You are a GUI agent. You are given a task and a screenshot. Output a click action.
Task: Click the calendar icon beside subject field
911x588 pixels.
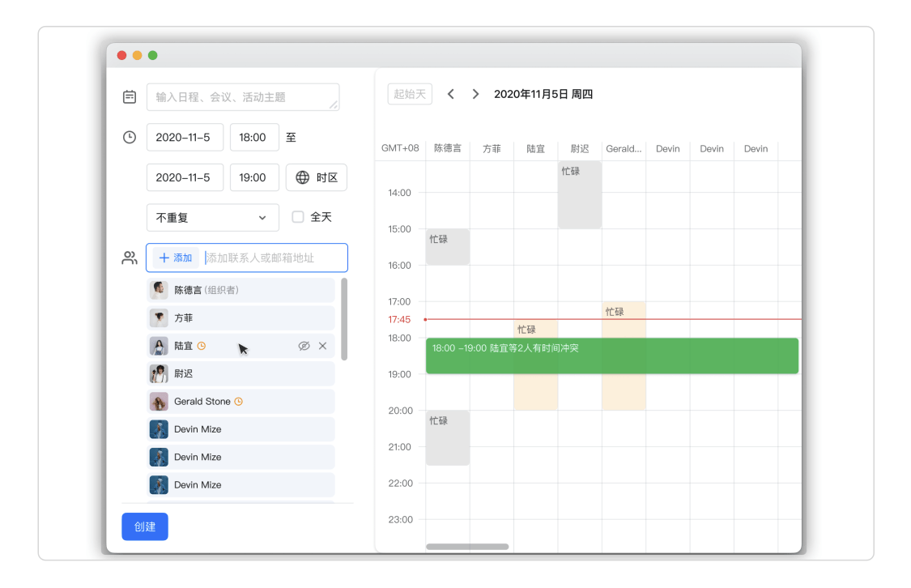[130, 97]
